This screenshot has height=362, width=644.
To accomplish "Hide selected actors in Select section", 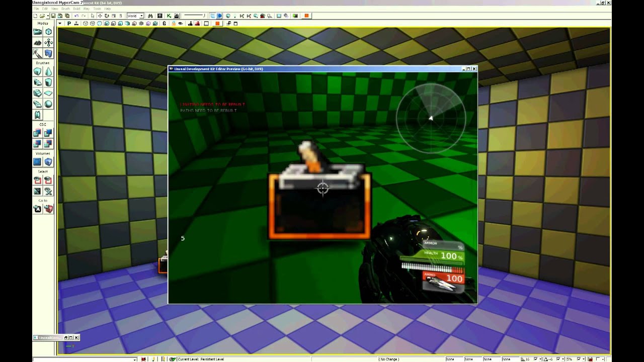I will pyautogui.click(x=48, y=180).
